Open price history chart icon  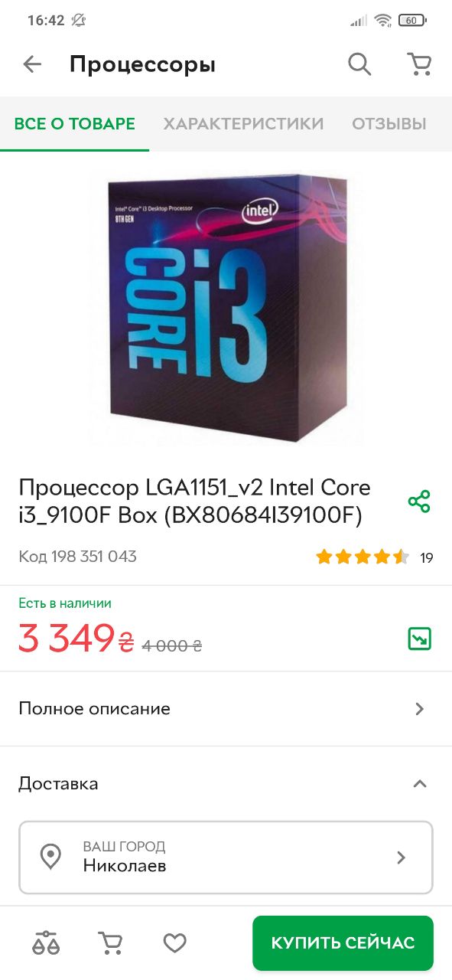(419, 638)
